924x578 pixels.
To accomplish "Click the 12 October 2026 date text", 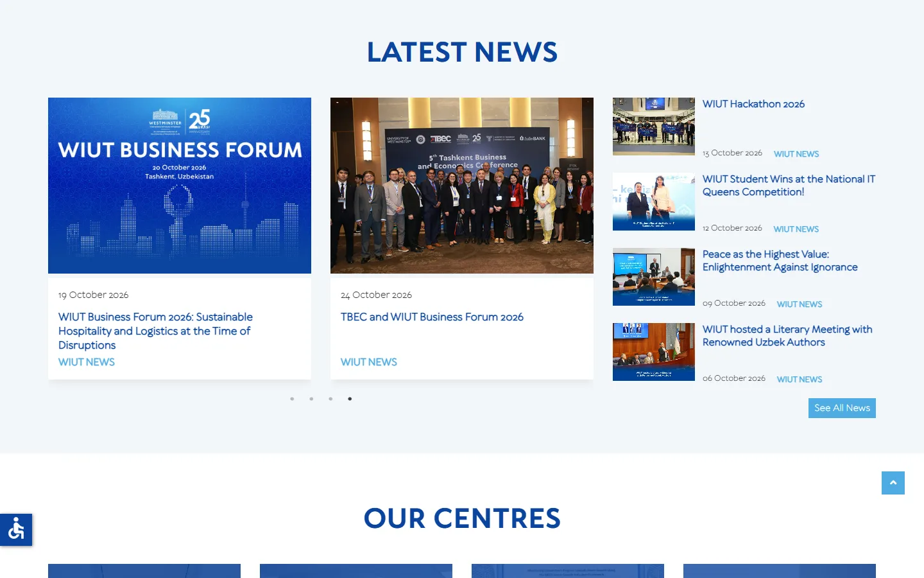I will [x=732, y=228].
